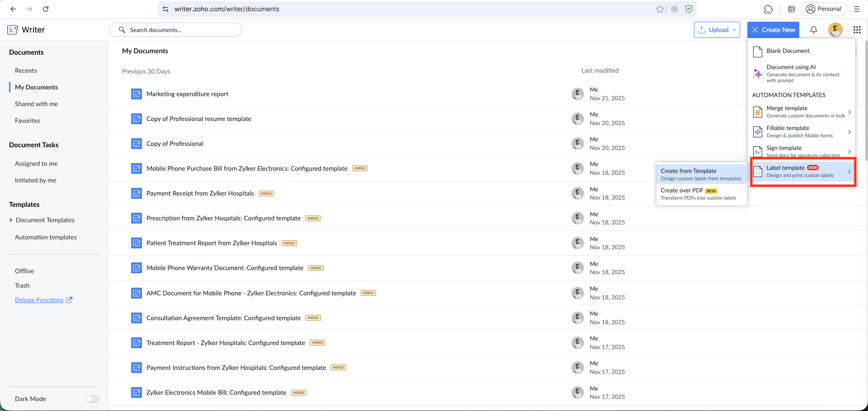Viewport: 868px width, 411px height.
Task: Select Create from Template option
Action: (701, 174)
